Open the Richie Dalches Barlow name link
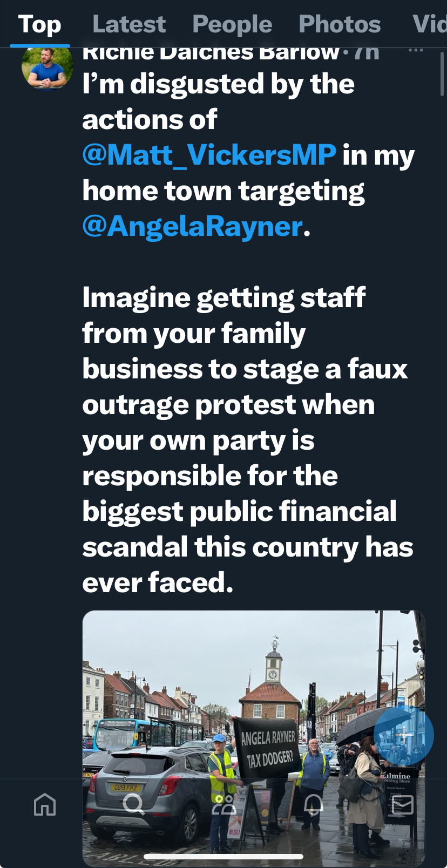The width and height of the screenshot is (447, 868). [211, 52]
